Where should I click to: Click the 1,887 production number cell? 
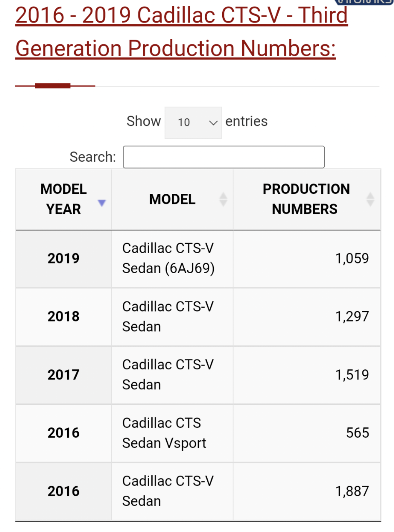307,491
